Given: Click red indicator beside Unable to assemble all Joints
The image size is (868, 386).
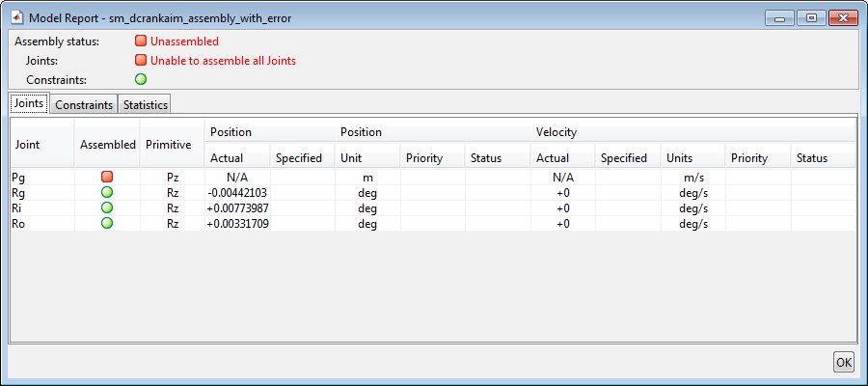Looking at the screenshot, I should click(x=141, y=61).
